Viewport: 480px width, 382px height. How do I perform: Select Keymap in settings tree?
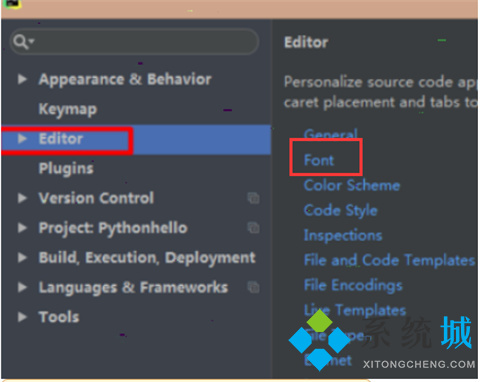68,109
